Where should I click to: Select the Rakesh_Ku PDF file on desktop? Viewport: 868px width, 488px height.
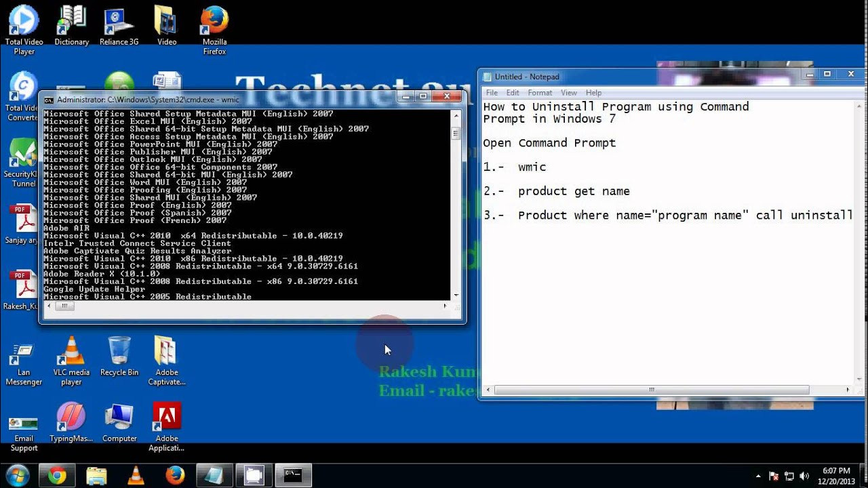pos(22,291)
